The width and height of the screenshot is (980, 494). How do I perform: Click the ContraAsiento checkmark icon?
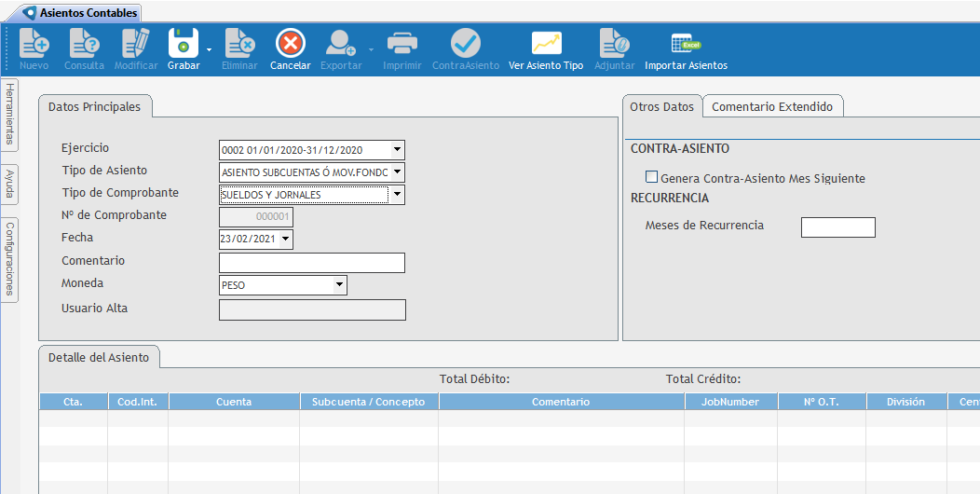coord(465,44)
